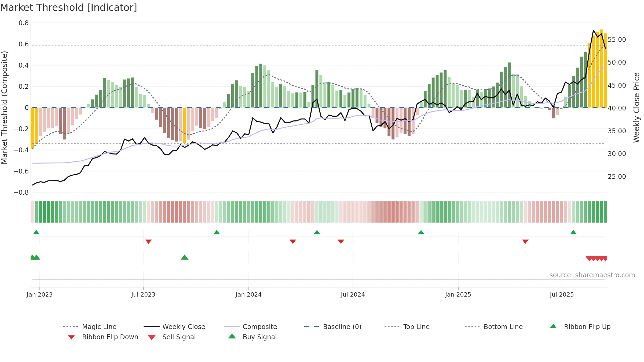This screenshot has width=644, height=362.
Task: Click the Ribbon Flip Up triangle in November 2023
Action: pos(217,232)
